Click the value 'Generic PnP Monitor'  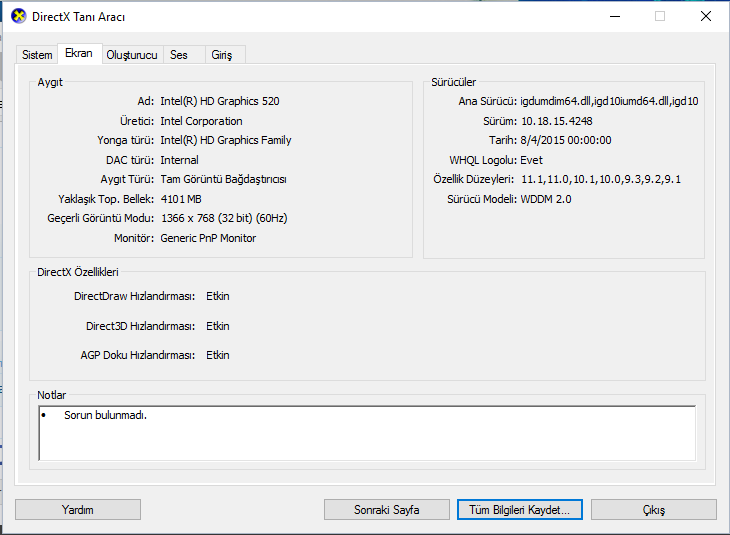tap(208, 238)
